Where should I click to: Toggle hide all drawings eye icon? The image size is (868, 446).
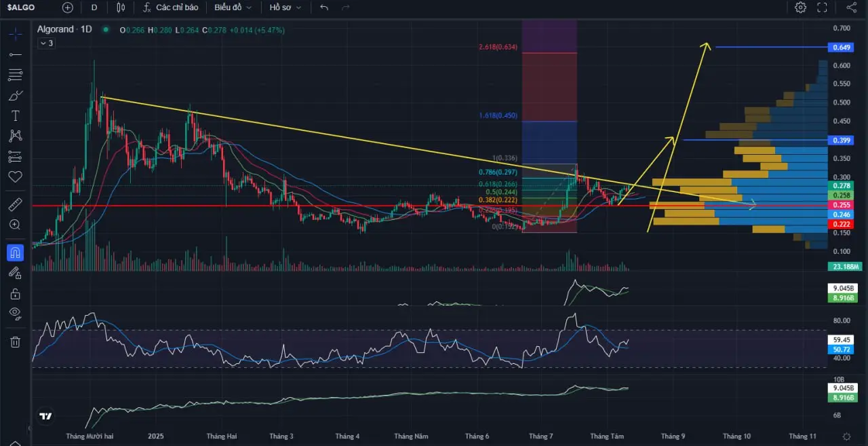pyautogui.click(x=15, y=314)
